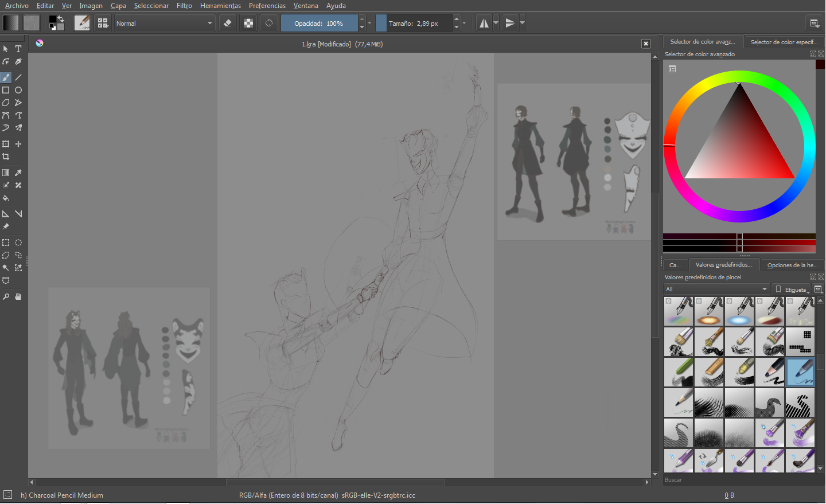The width and height of the screenshot is (826, 504).
Task: Pick the Ellipse shape tool
Action: [x=18, y=90]
